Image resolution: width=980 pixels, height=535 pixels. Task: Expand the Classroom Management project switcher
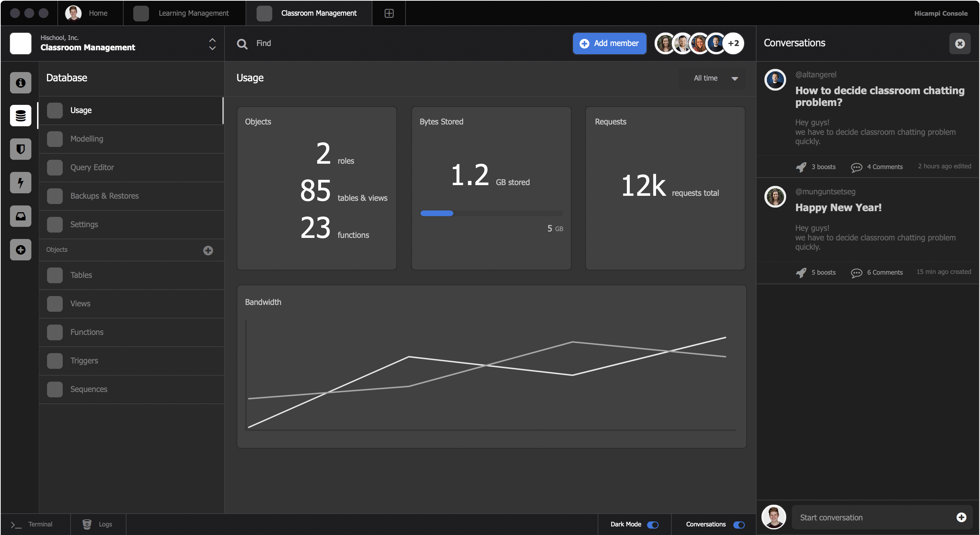coord(212,44)
